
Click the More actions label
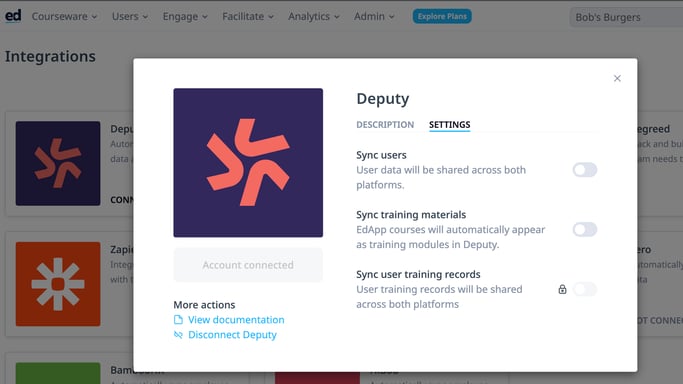pyautogui.click(x=204, y=305)
